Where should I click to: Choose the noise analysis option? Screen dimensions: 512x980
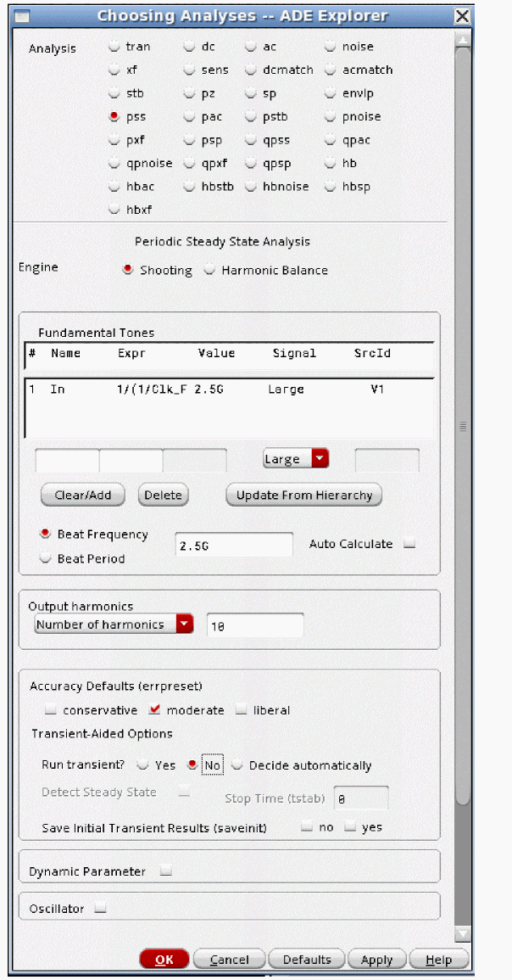click(x=331, y=48)
